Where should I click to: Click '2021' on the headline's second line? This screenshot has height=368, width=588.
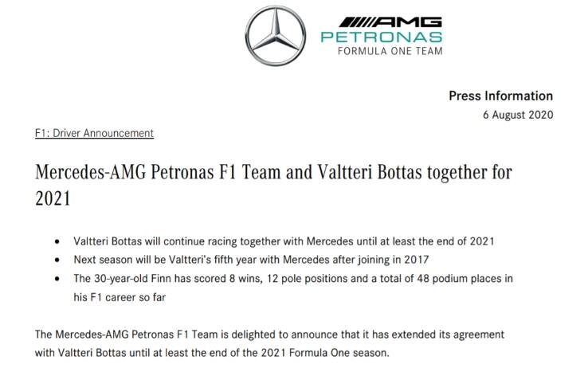point(53,198)
